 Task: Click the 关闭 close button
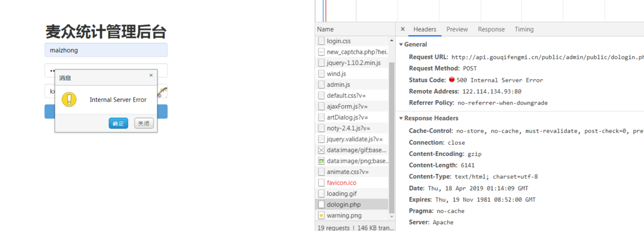point(144,123)
